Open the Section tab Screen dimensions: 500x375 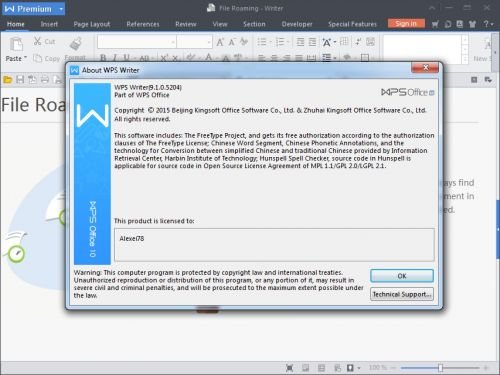pos(254,24)
